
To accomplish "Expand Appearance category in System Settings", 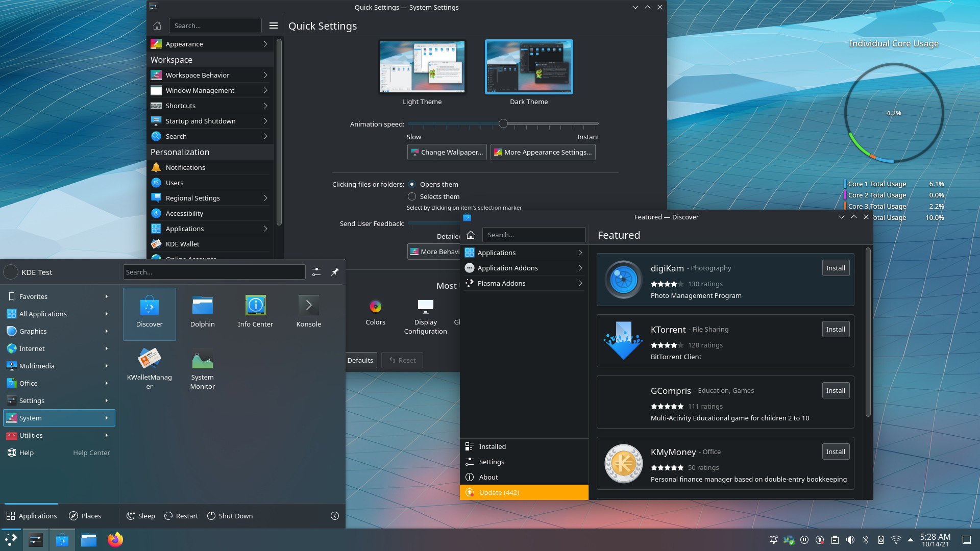I will point(210,44).
